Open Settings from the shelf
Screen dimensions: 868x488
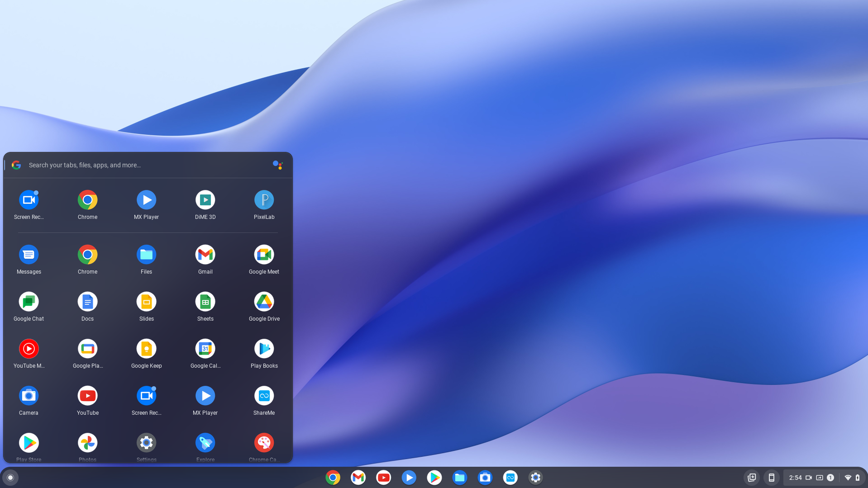pos(535,478)
